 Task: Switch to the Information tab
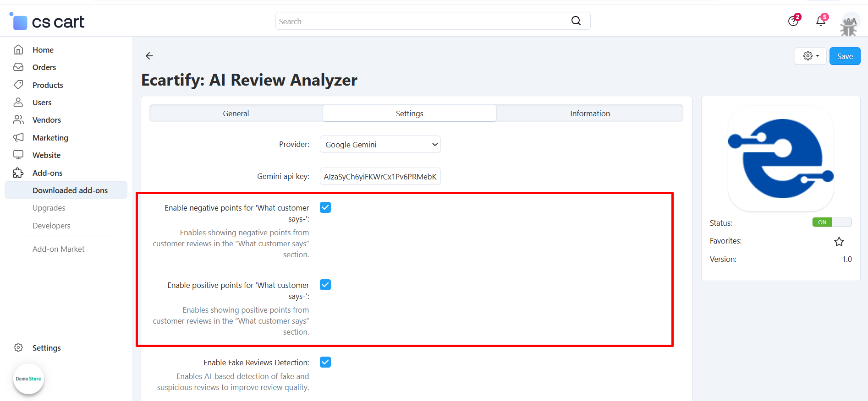click(x=590, y=114)
